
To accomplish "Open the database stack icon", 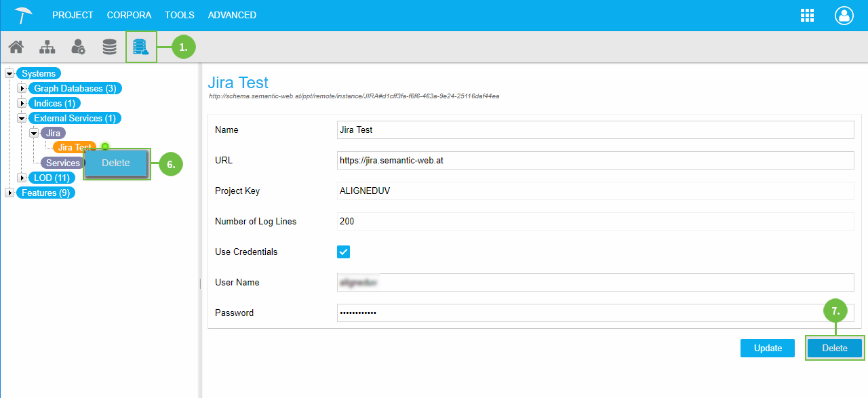I will coord(109,47).
